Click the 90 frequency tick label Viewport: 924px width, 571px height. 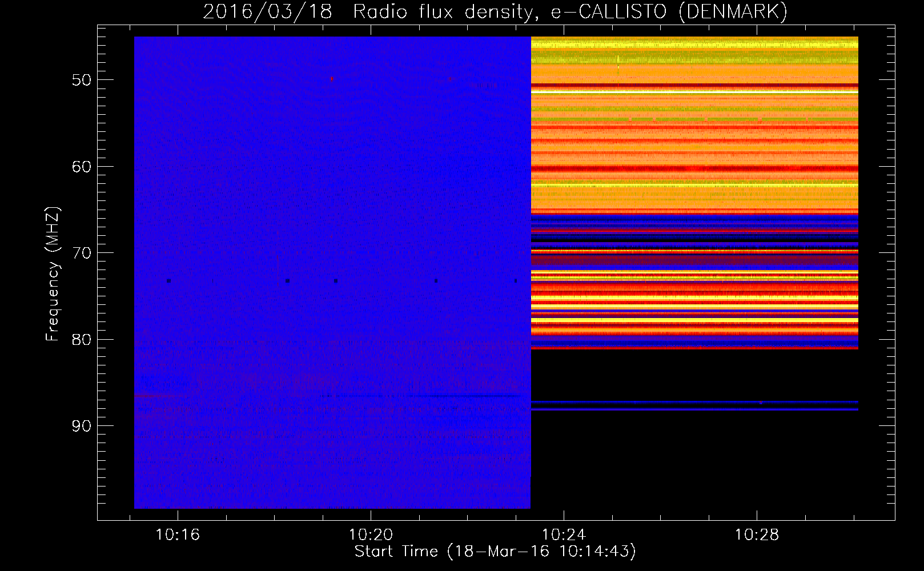pyautogui.click(x=82, y=426)
